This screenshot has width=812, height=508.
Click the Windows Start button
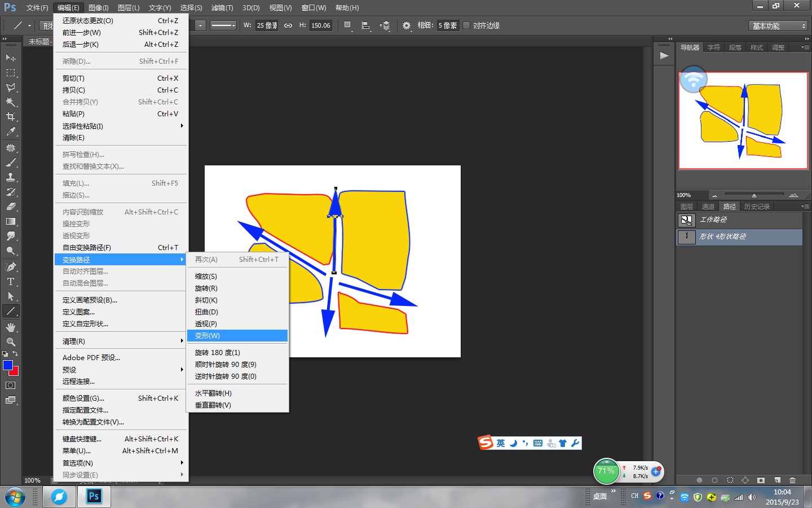click(15, 497)
